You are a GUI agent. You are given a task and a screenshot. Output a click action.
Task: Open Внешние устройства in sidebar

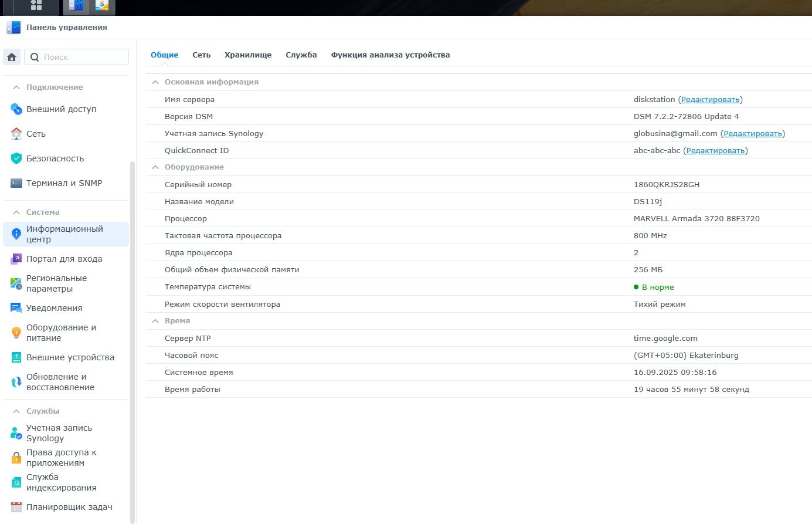[66, 357]
